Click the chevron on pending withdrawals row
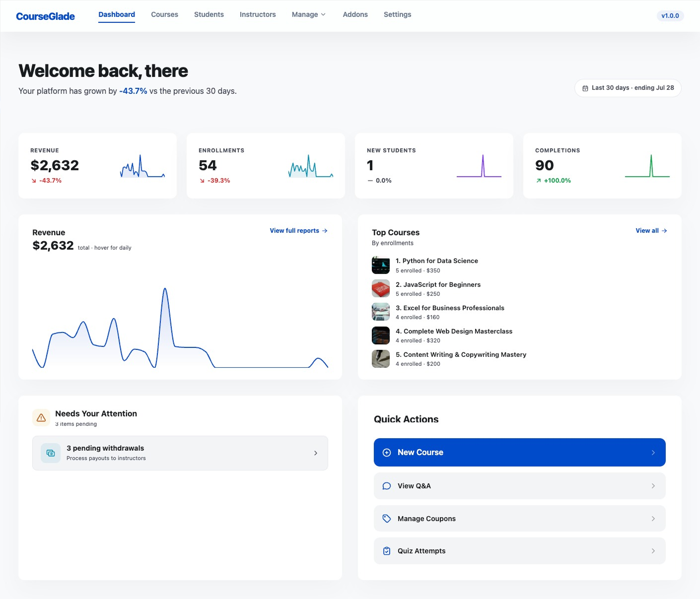The image size is (700, 599). [x=316, y=453]
